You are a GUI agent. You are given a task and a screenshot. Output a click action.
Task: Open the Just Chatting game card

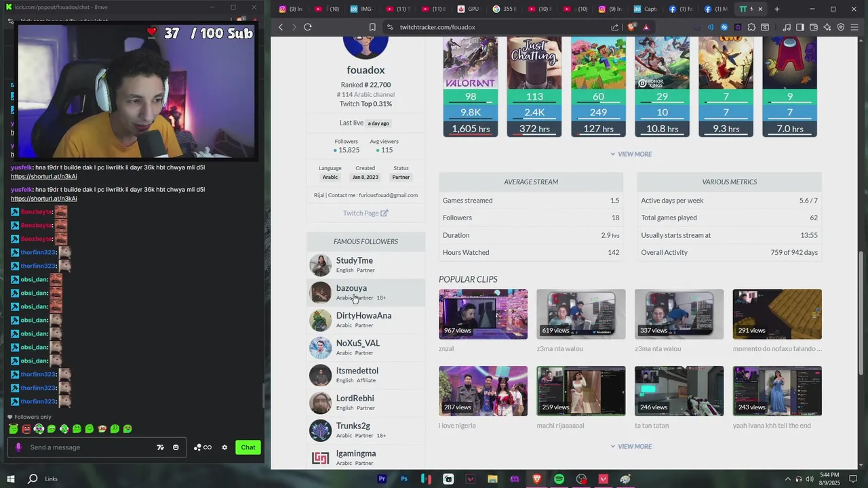(534, 87)
